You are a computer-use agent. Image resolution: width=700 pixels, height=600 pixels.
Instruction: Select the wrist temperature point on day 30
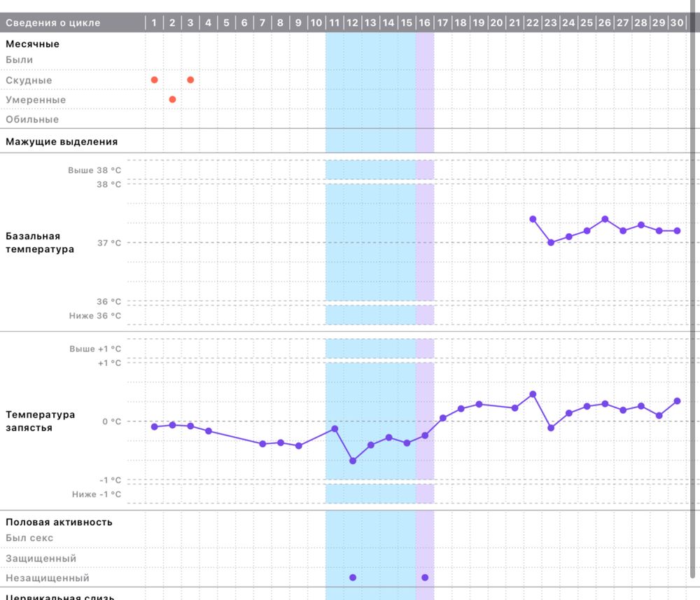677,401
